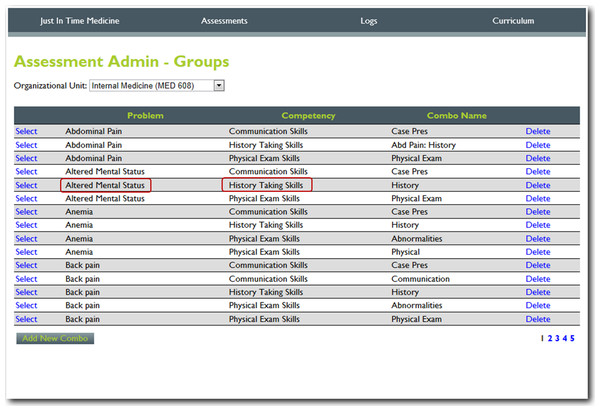Select the Abdominal Pain Communication Skills row

pyautogui.click(x=26, y=131)
